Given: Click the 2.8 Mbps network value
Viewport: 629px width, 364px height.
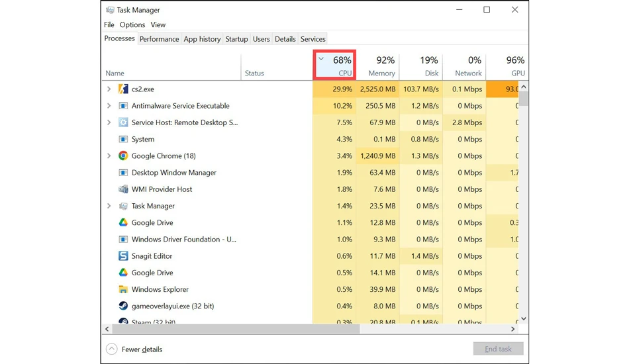Looking at the screenshot, I should pos(467,122).
